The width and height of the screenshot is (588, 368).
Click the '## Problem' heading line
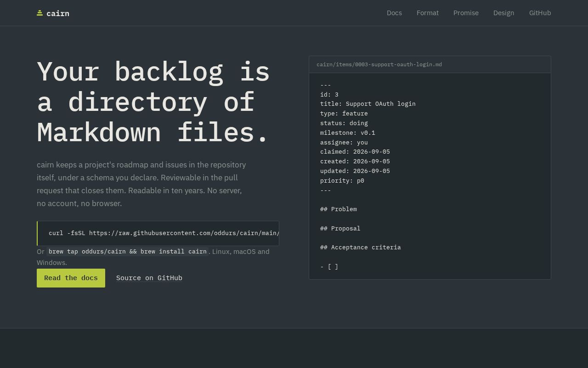coord(339,209)
